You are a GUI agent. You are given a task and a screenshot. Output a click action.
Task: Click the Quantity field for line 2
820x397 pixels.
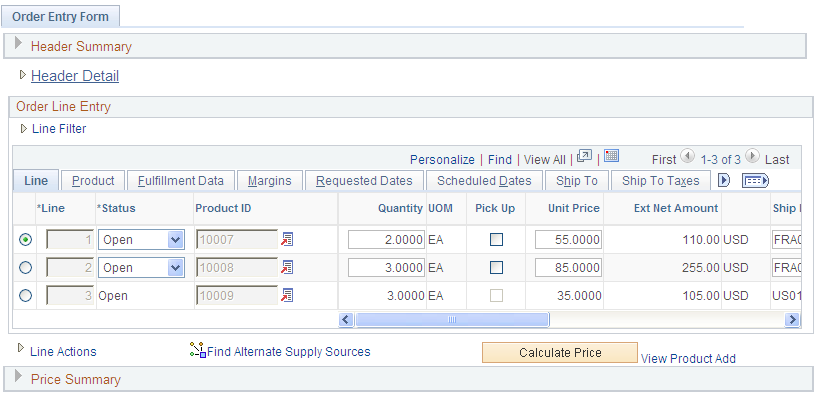point(386,267)
